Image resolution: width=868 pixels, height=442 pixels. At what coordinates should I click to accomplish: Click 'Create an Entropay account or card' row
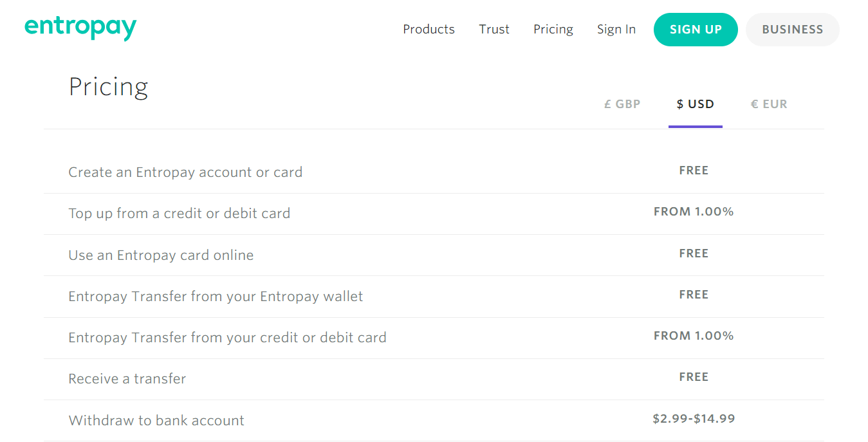434,172
